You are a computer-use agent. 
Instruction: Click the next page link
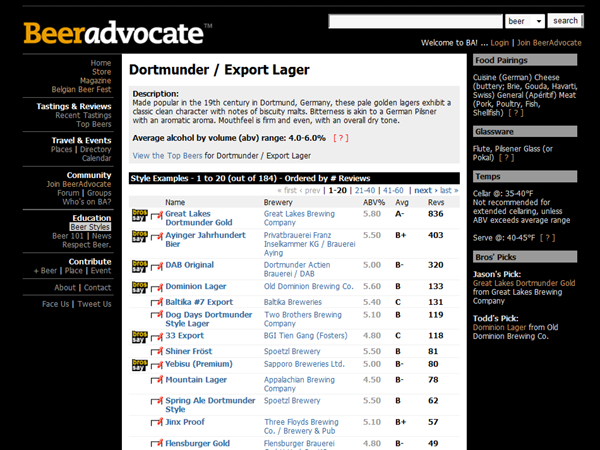[x=426, y=191]
